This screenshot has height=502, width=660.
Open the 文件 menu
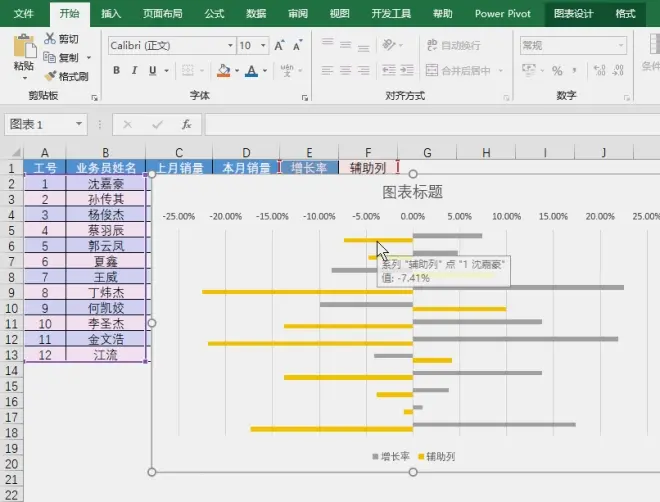click(24, 13)
